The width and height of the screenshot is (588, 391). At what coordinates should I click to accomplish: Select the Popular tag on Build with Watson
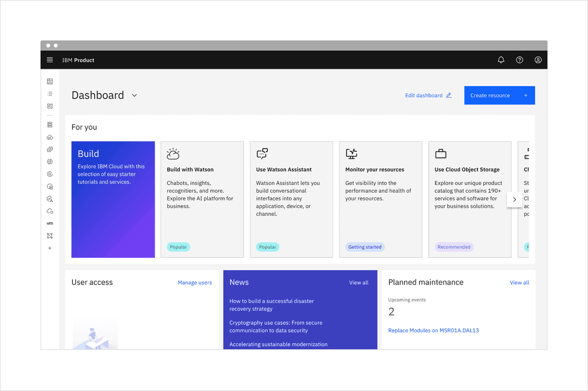(178, 246)
